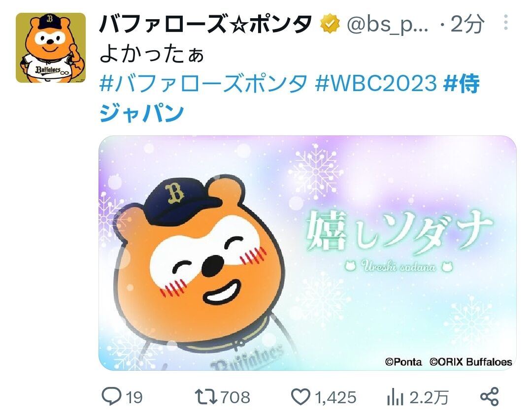The image size is (532, 416).
Task: Enlarge the attached Ponta mascot image
Action: 307,253
